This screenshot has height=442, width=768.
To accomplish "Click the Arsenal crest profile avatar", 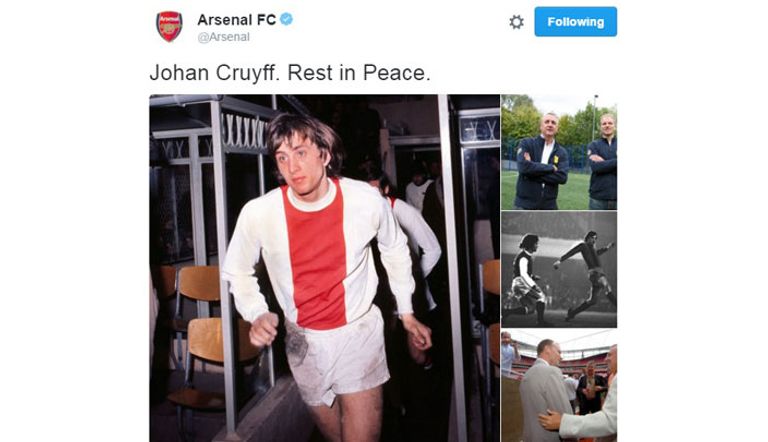I will click(169, 26).
